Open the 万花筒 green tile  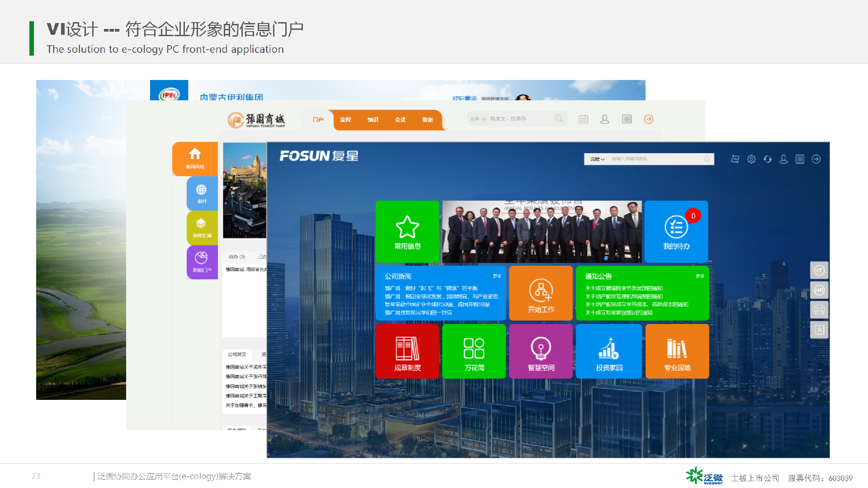click(474, 351)
